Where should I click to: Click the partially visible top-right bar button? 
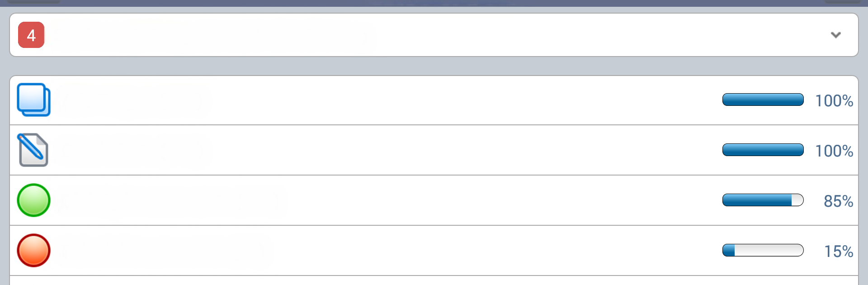(842, 1)
